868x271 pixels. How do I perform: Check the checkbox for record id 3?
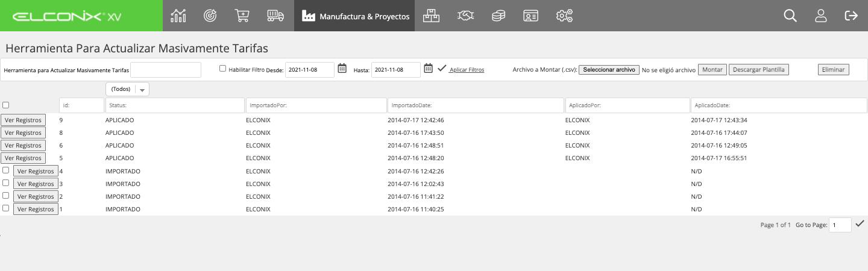click(x=5, y=183)
